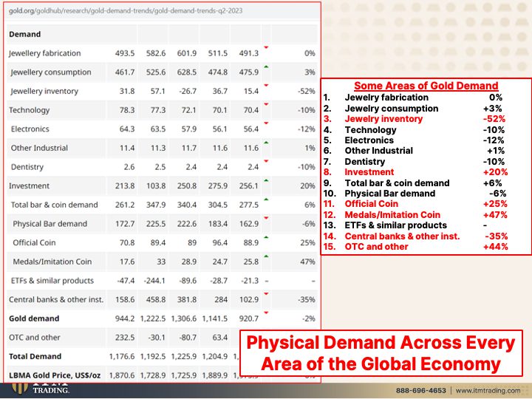Click the red down arrow in Gold demand row
Image resolution: width=532 pixels, height=399 pixels.
pyautogui.click(x=266, y=313)
